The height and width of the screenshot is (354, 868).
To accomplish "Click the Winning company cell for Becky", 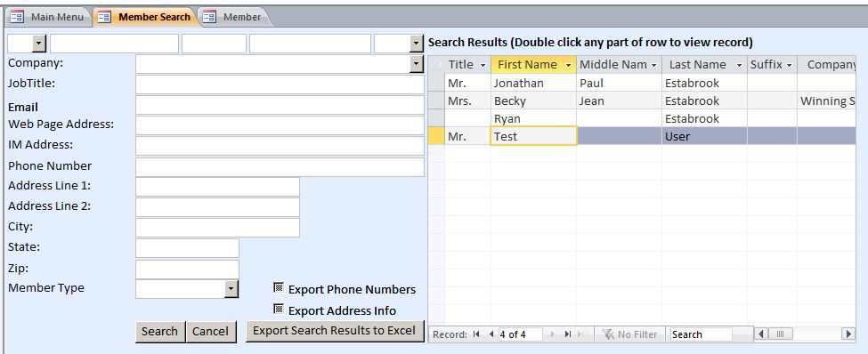I will 826,101.
